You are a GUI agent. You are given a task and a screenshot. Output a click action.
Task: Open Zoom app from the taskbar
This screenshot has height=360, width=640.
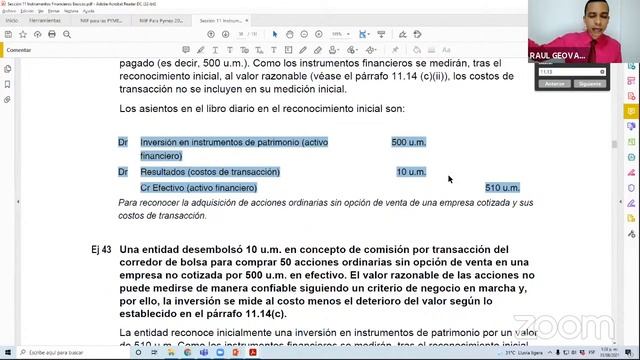(x=220, y=352)
